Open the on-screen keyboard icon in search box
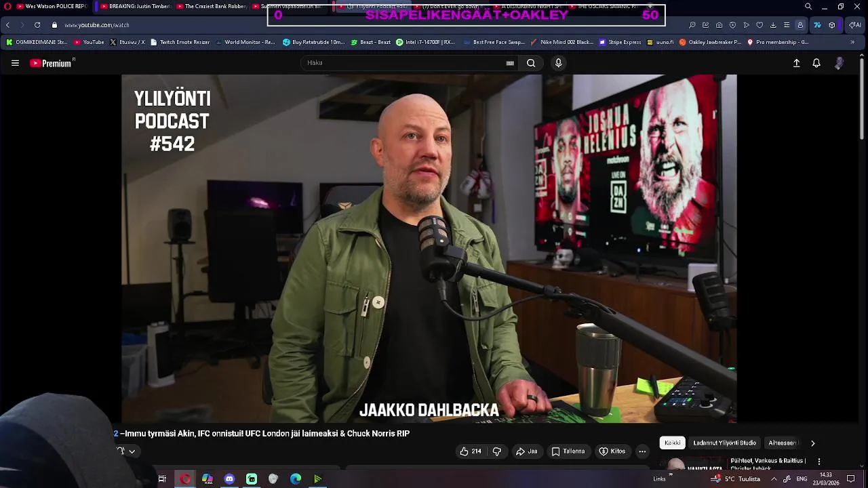 (x=510, y=63)
